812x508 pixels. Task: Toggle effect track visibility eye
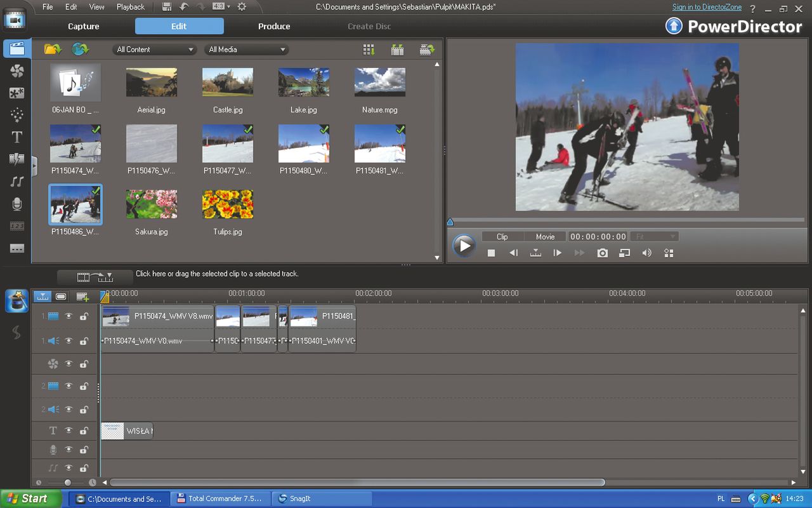(69, 364)
